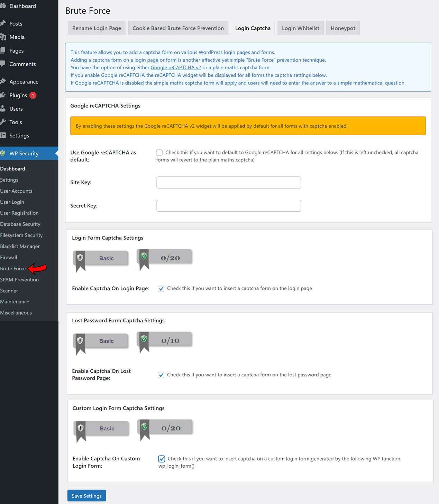
Task: Open WP Security Dashboard submenu
Action: pyautogui.click(x=13, y=169)
